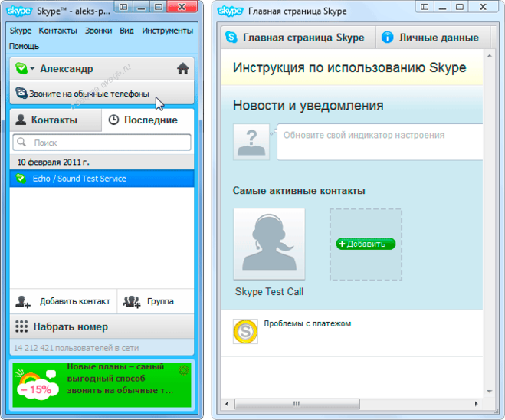Screen dimensions: 505x420
Task: Click compact view button in home window
Action: (425, 7)
